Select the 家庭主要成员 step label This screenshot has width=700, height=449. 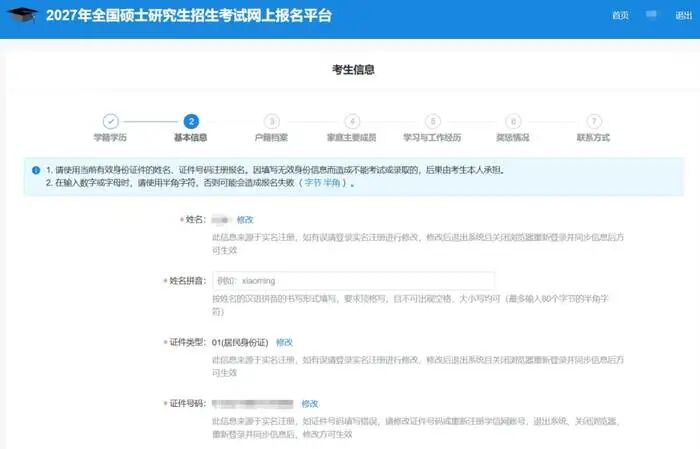(x=351, y=137)
